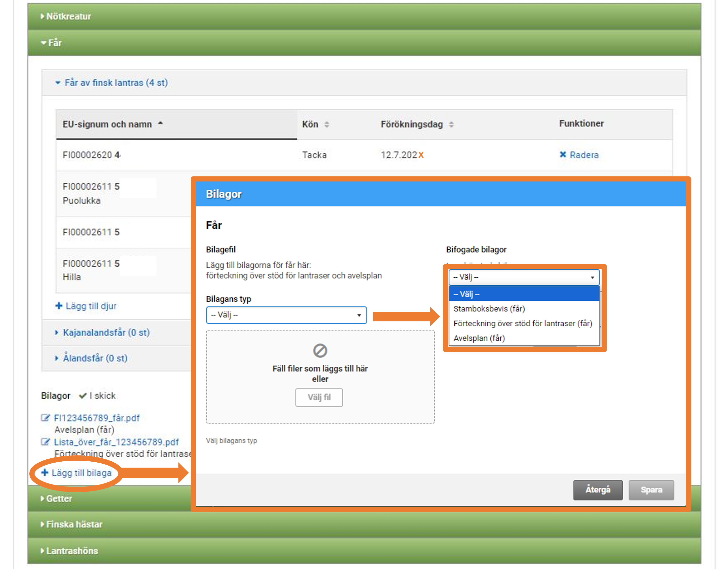728x569 pixels.
Task: Click plus icon for Lägg till bilaga
Action: coord(45,472)
